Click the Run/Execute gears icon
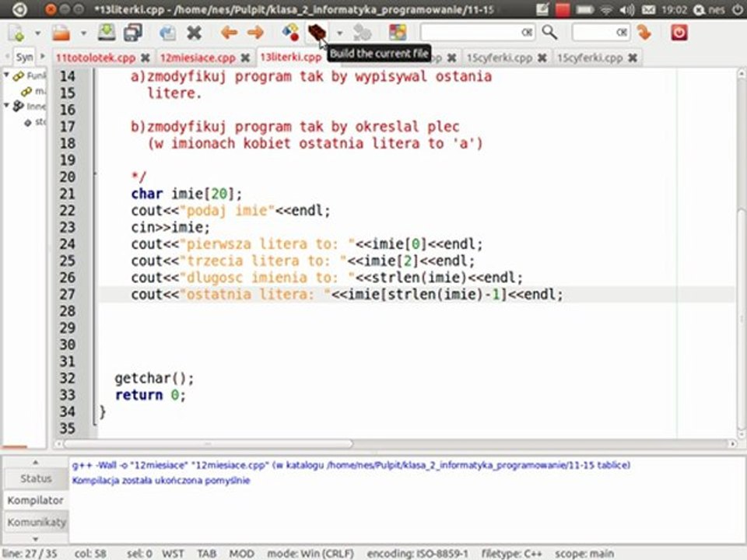This screenshot has width=747, height=560. point(362,33)
